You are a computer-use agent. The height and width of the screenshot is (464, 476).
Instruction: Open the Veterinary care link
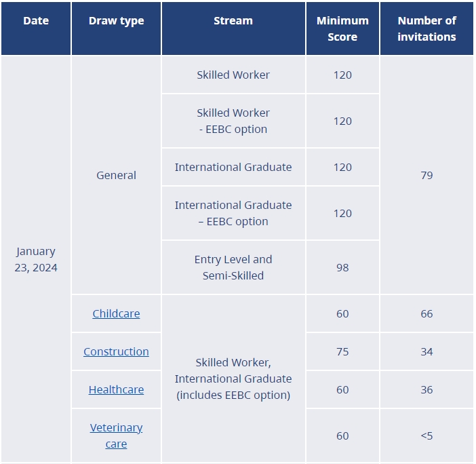pos(116,436)
